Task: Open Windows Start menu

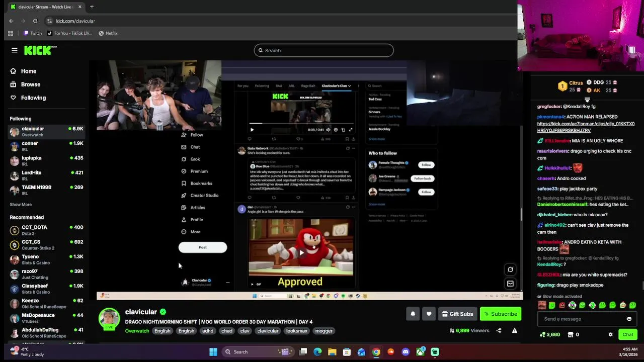Action: tap(213, 352)
